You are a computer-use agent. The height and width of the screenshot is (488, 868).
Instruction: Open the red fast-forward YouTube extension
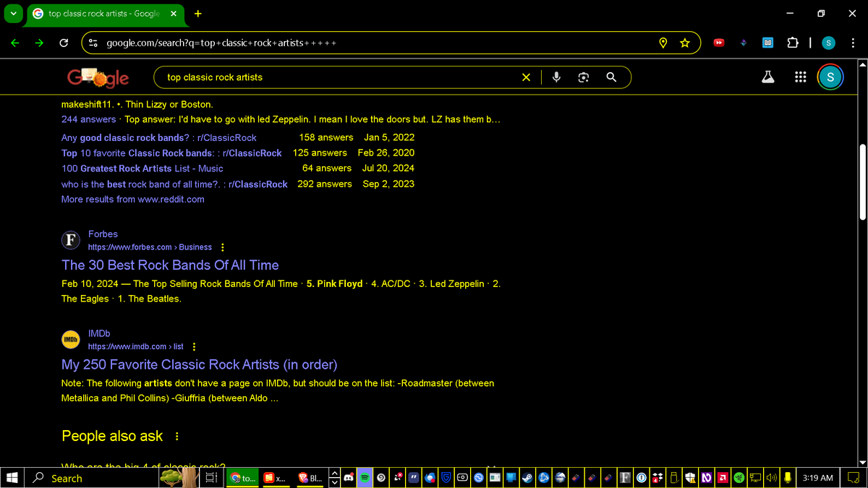click(x=719, y=43)
